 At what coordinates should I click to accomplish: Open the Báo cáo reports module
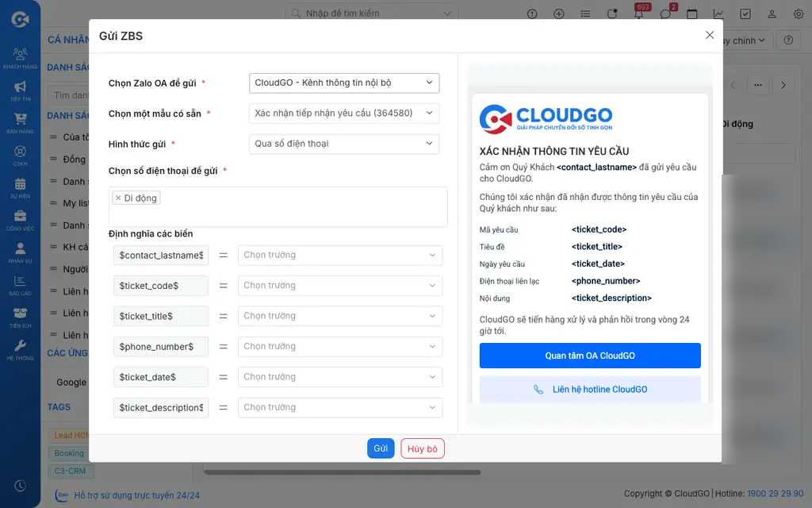pos(20,285)
